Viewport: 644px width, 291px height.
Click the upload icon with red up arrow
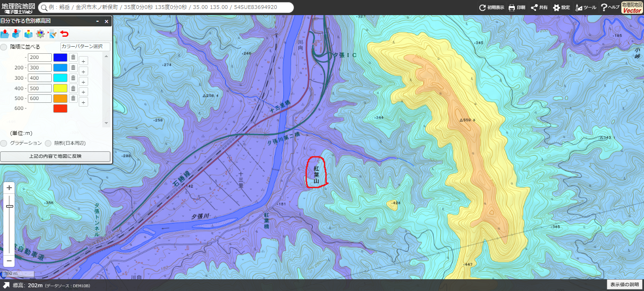pyautogui.click(x=5, y=33)
